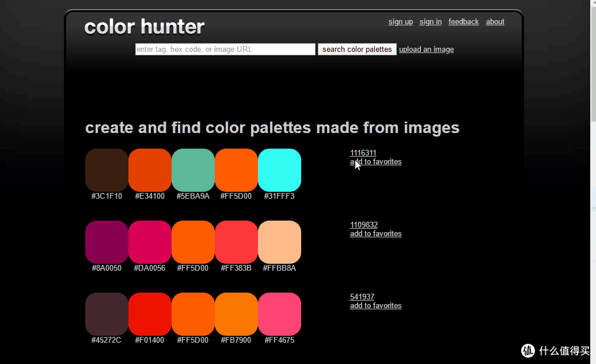Screen dimensions: 596x364
Task: Select the peach #FFBB8A swatch
Action: [x=279, y=242]
